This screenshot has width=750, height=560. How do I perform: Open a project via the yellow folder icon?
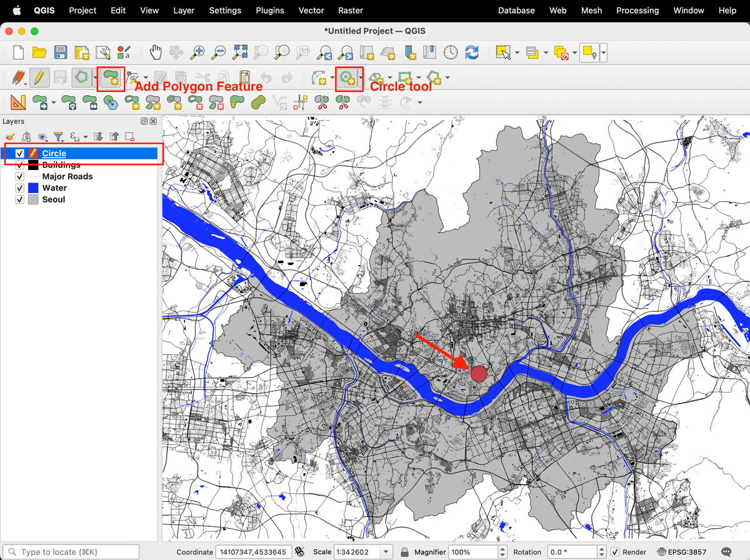[x=39, y=52]
